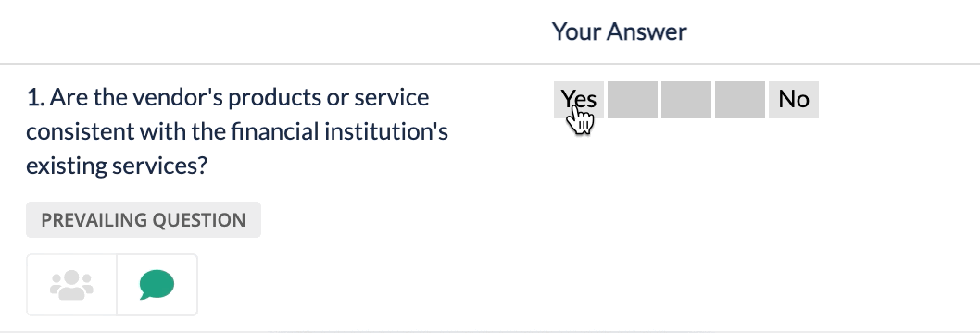Answer question 1 with No
Viewport: 980px width, 333px height.
(x=794, y=100)
